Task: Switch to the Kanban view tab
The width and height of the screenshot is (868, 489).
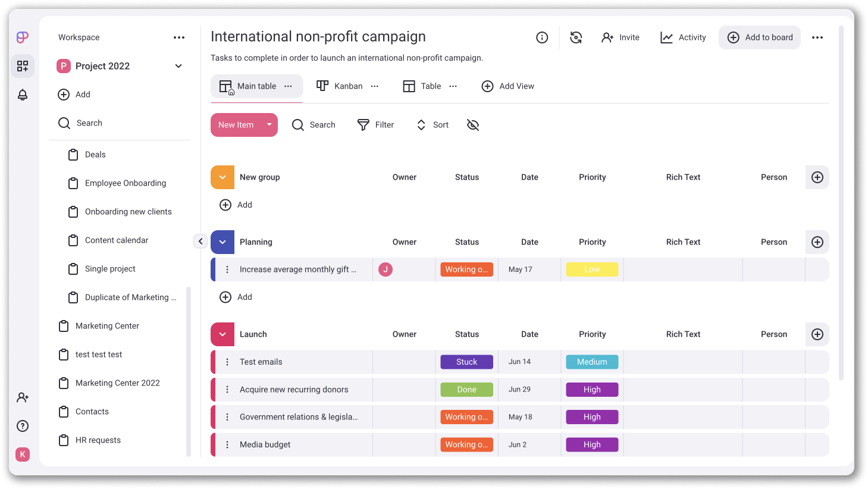Action: [339, 86]
